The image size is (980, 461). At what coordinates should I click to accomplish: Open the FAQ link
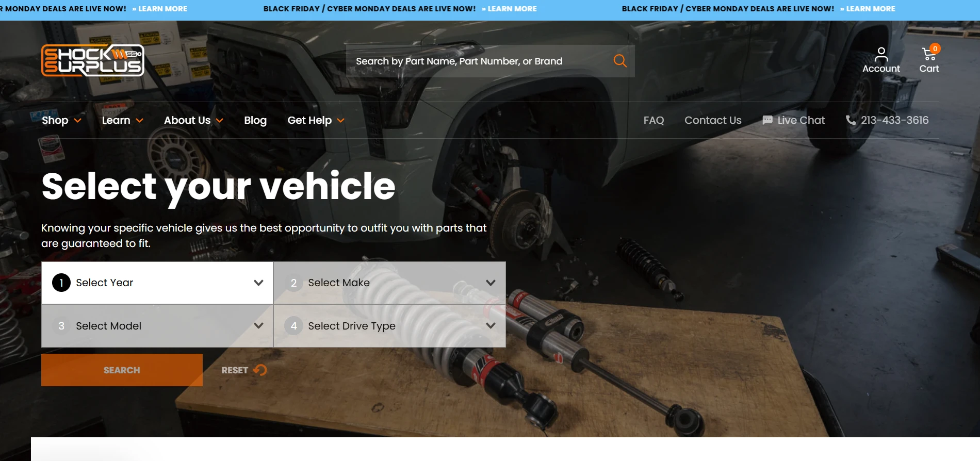[x=654, y=120]
